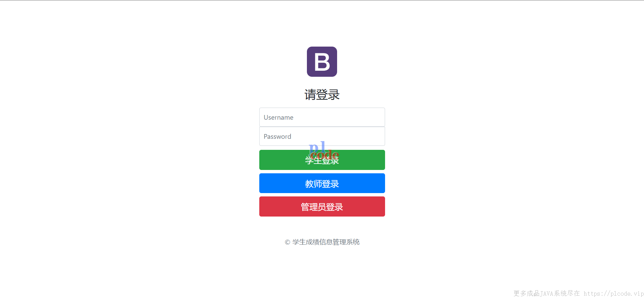Click the red 管理员登录 button
The height and width of the screenshot is (299, 644).
[x=322, y=206]
